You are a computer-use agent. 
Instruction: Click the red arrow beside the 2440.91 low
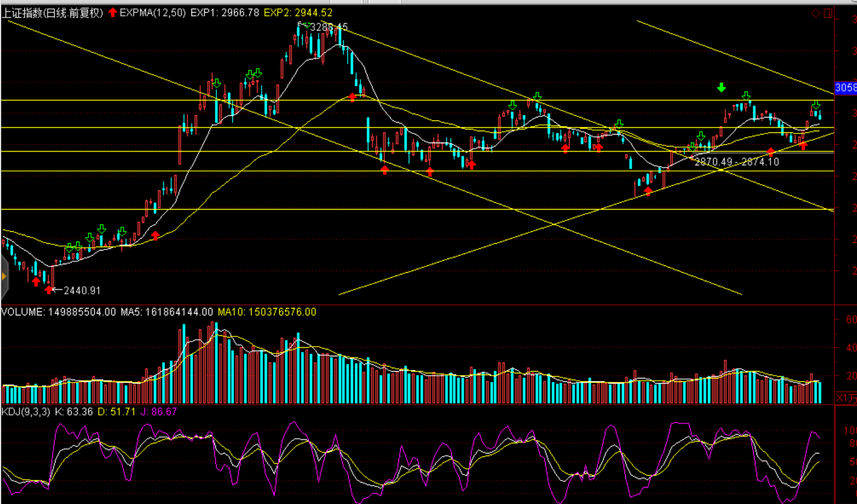click(49, 290)
